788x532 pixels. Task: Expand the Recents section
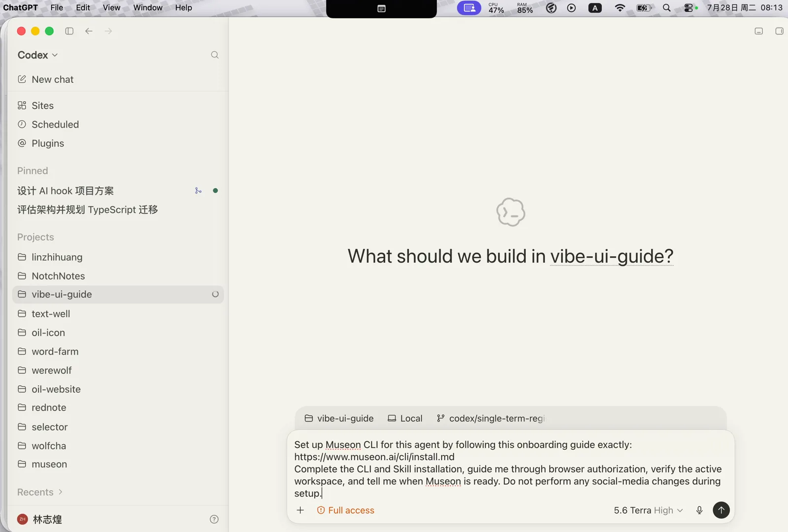point(40,492)
